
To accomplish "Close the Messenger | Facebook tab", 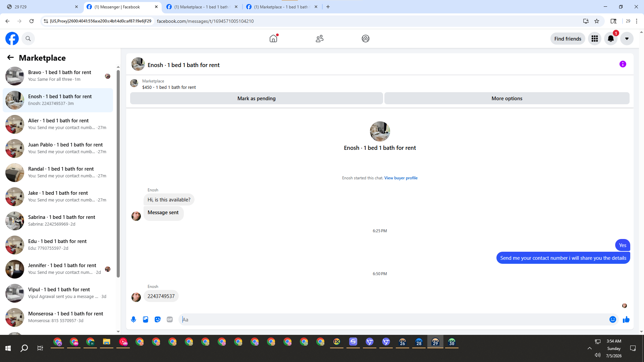I will [x=156, y=7].
